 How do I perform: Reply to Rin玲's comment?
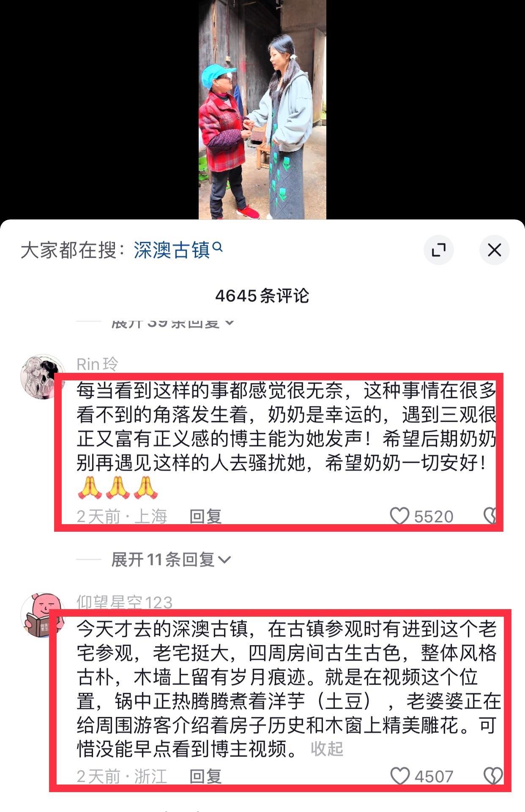point(205,516)
